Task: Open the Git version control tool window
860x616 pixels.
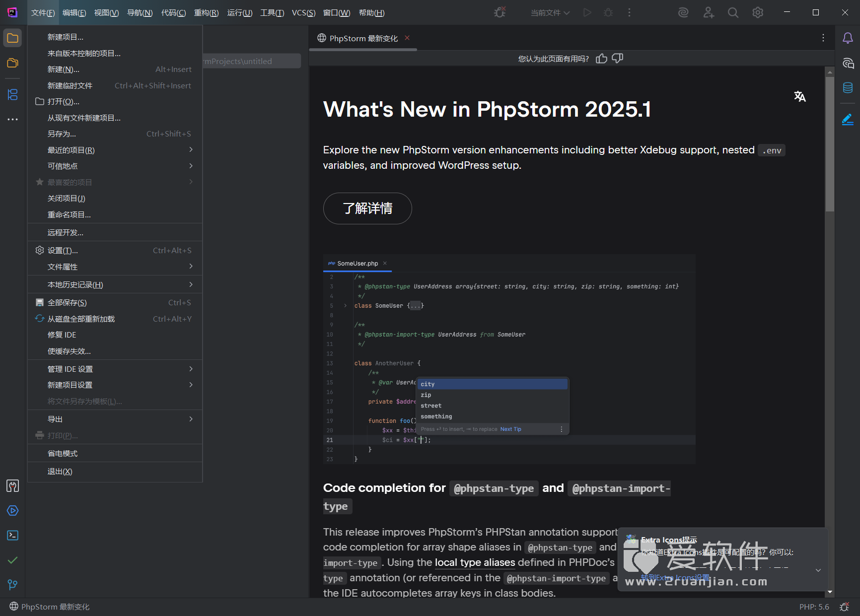Action: (x=12, y=585)
